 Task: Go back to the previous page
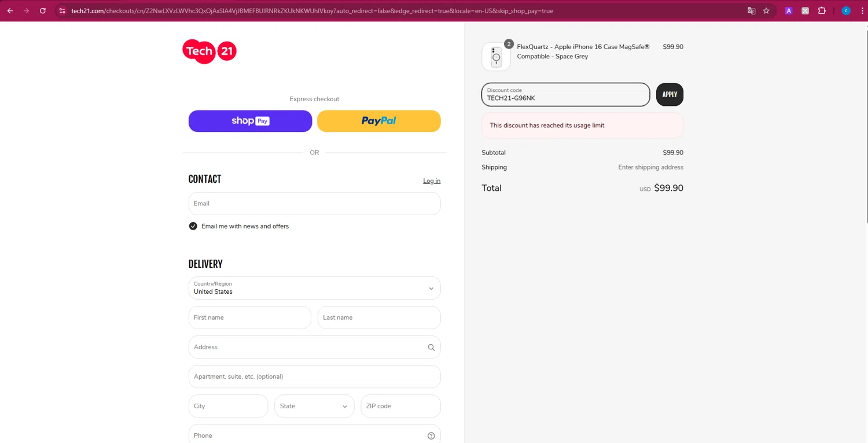click(10, 10)
